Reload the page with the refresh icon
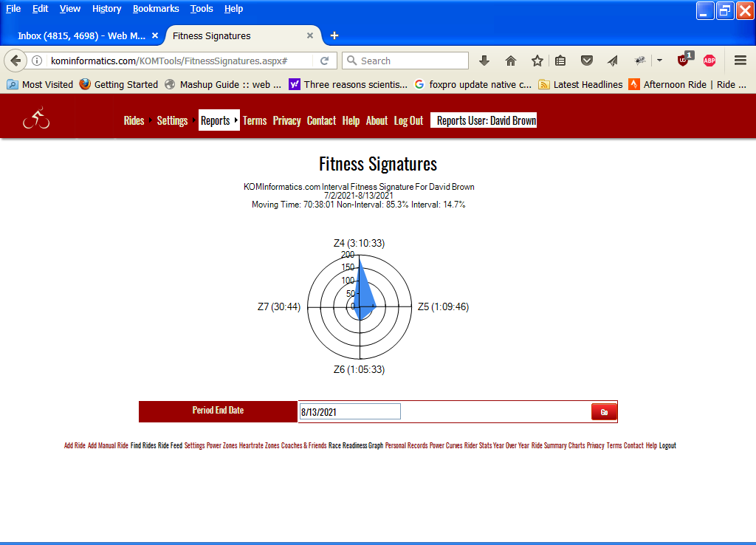756x545 pixels. (x=324, y=61)
